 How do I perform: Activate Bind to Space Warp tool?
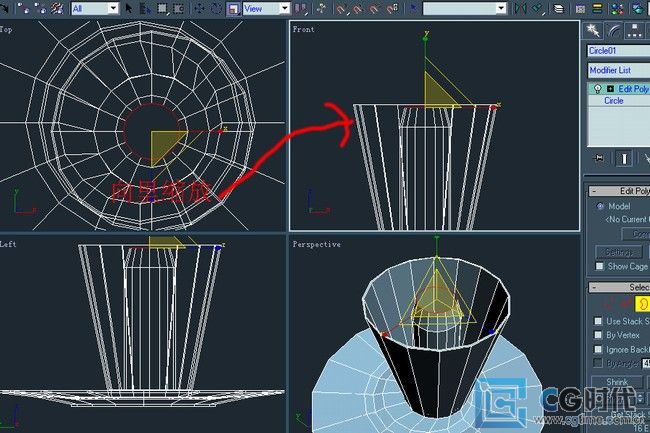point(57,8)
